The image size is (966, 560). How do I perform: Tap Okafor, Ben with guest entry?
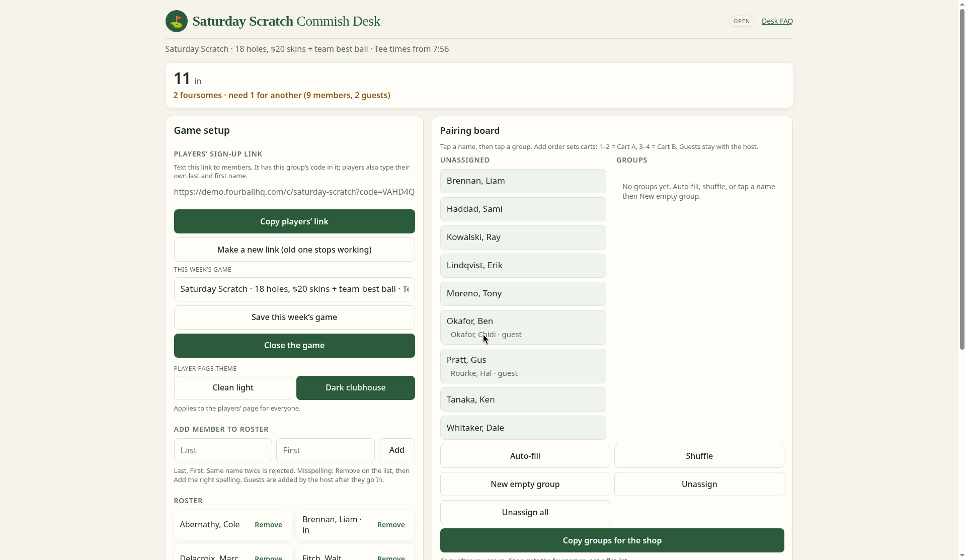coord(523,328)
